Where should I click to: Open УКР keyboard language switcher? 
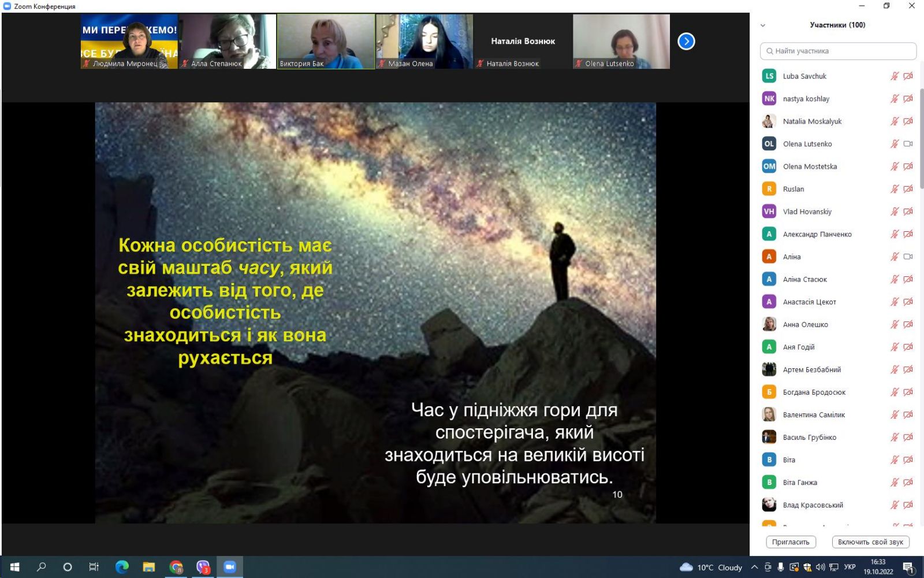pos(850,567)
